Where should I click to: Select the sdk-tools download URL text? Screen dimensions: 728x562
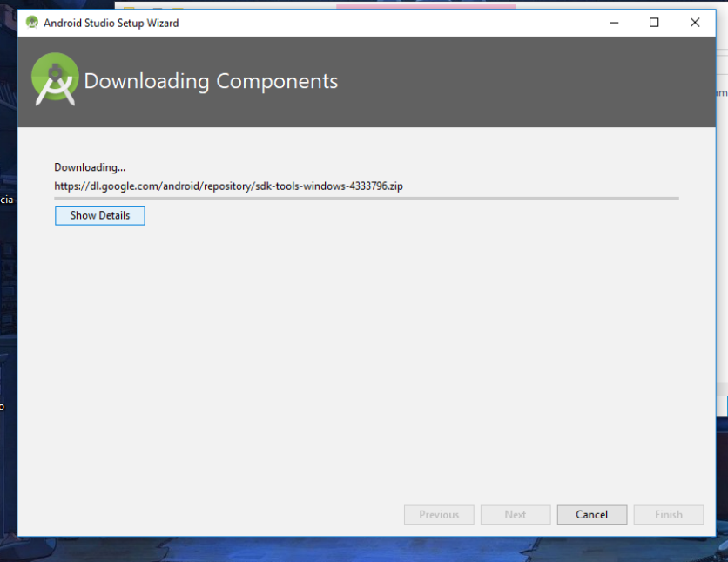tap(228, 186)
